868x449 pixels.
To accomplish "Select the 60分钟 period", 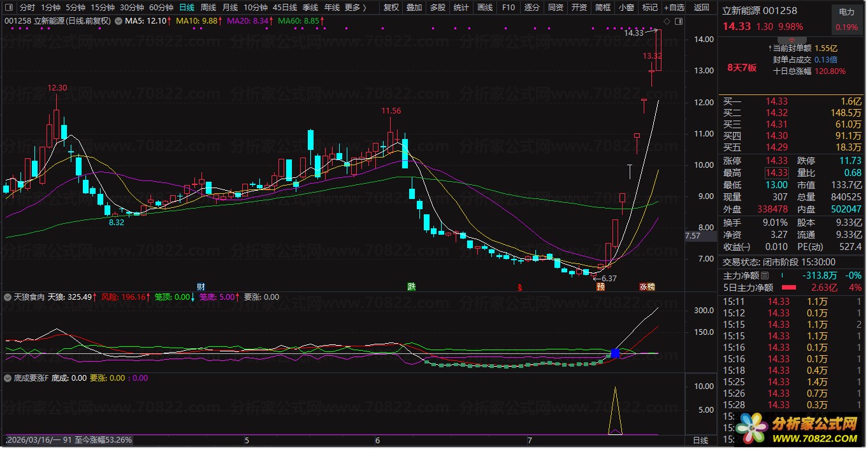I will [x=161, y=8].
